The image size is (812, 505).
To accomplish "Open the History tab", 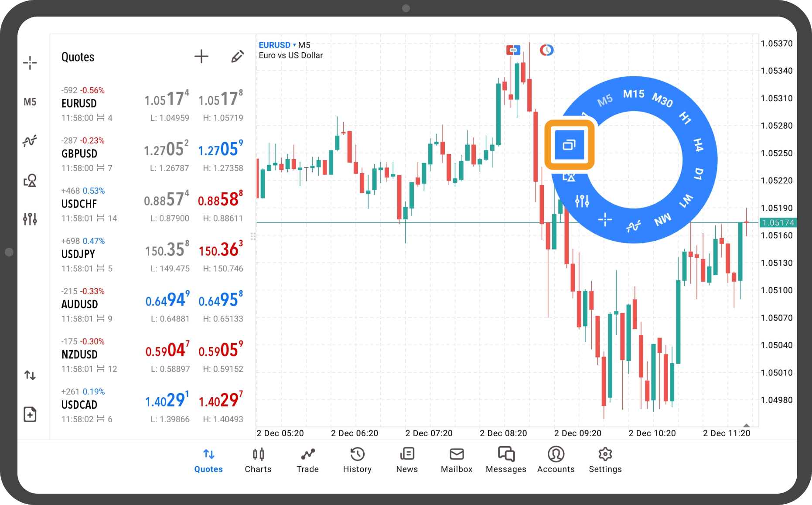I will tap(357, 460).
